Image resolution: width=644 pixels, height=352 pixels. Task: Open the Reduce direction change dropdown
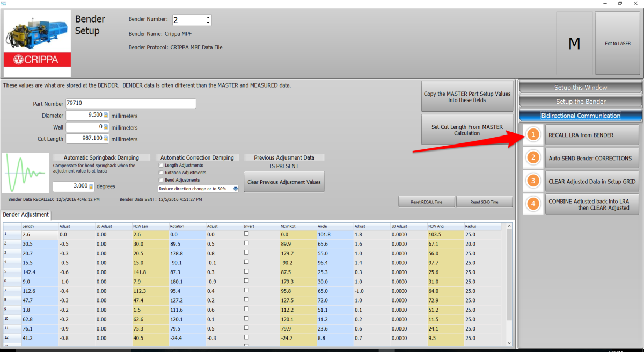point(235,189)
